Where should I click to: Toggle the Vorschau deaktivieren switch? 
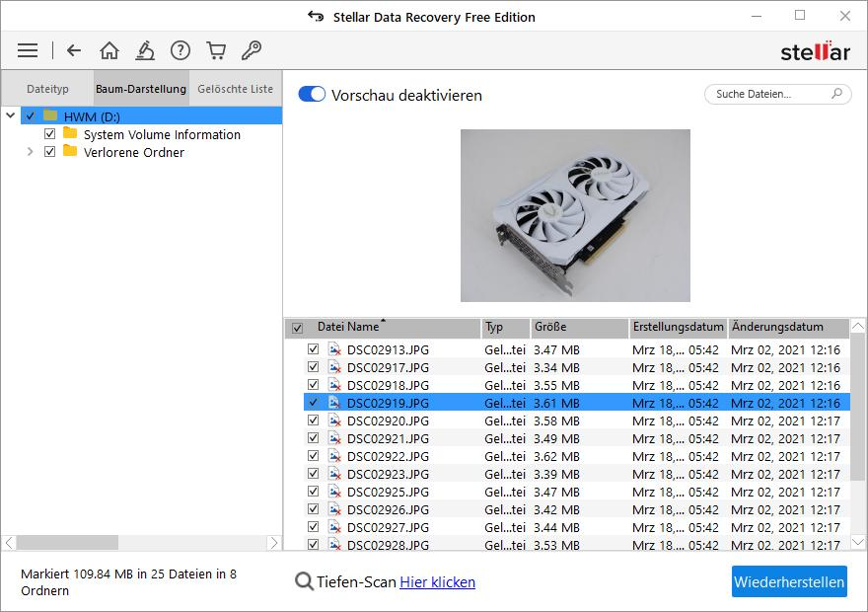(x=312, y=95)
